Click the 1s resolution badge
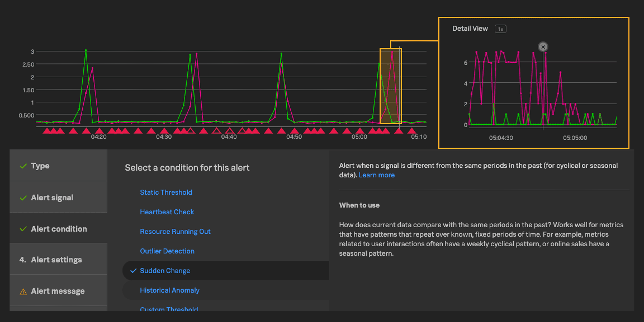The image size is (644, 322). tap(500, 29)
